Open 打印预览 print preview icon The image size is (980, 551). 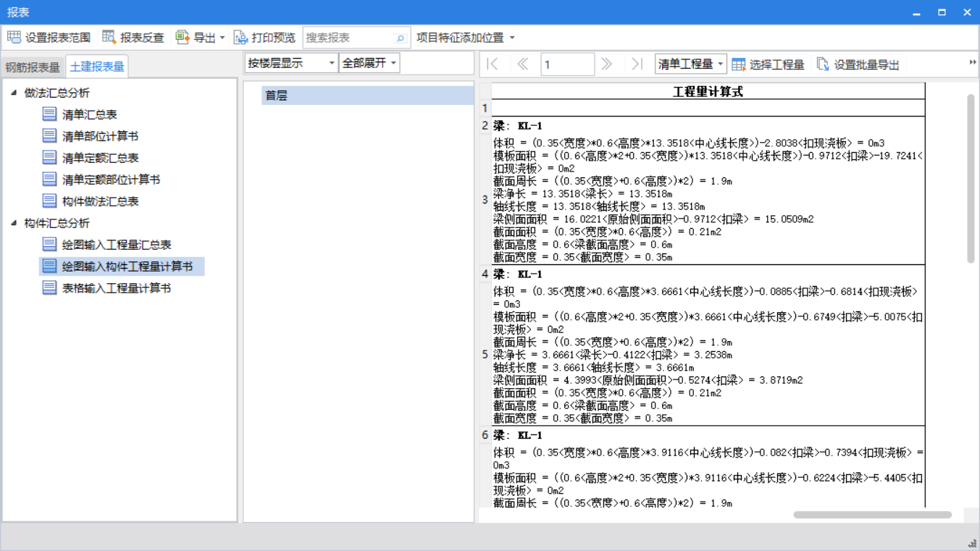[241, 37]
